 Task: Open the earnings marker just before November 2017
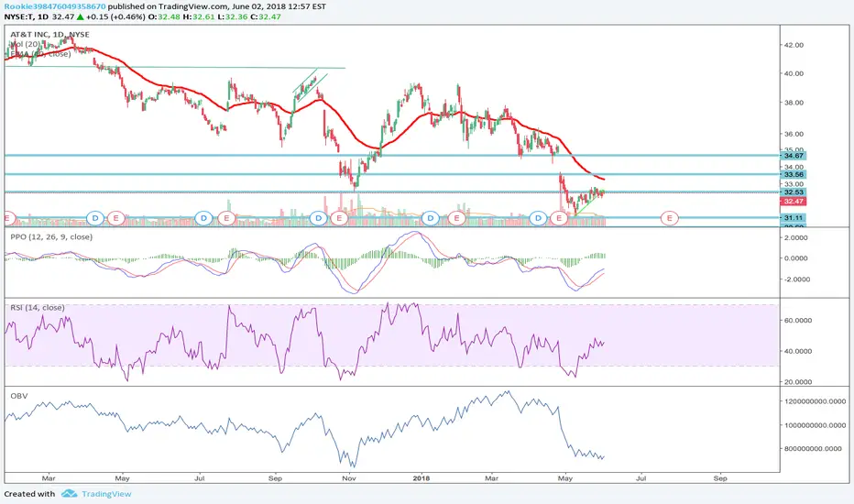(x=339, y=218)
